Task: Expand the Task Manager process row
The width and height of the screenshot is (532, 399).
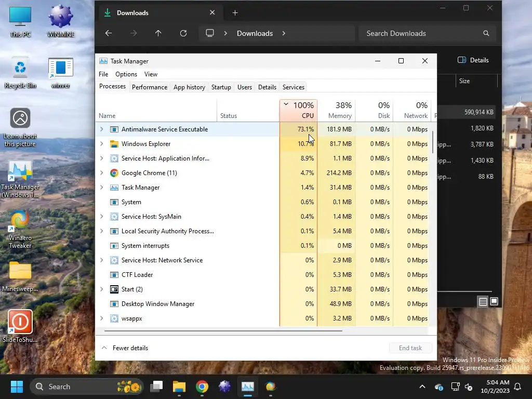Action: click(101, 188)
